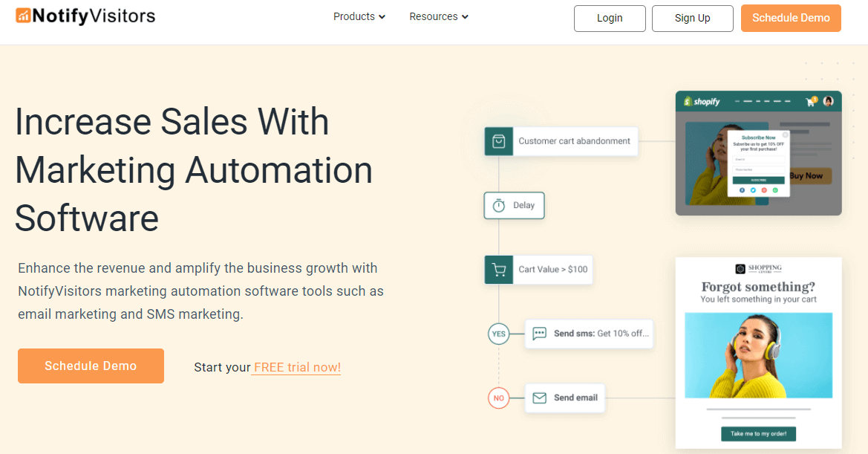Image resolution: width=868 pixels, height=454 pixels.
Task: Dismiss the Subscribe Now popup
Action: click(x=786, y=134)
